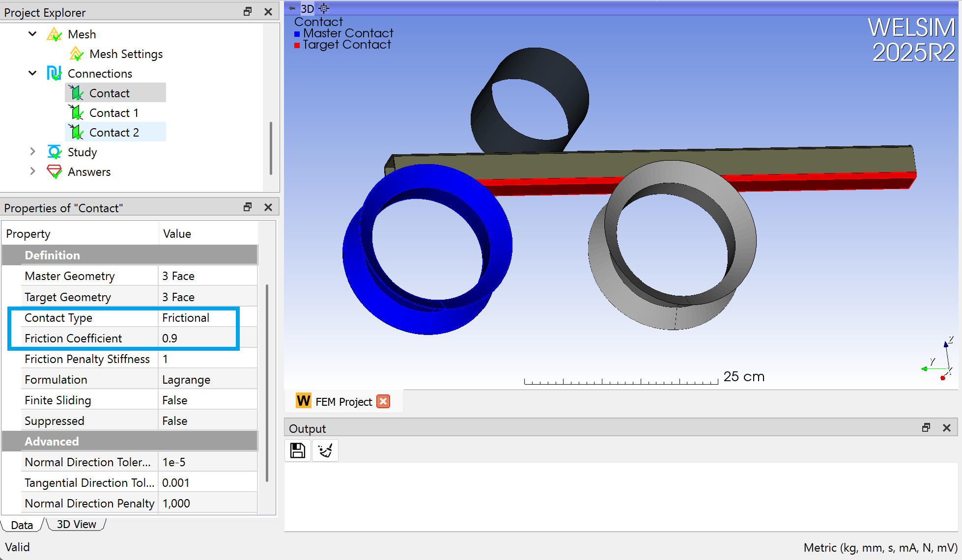Collapse the Mesh tree branch
962x560 pixels.
tap(32, 33)
